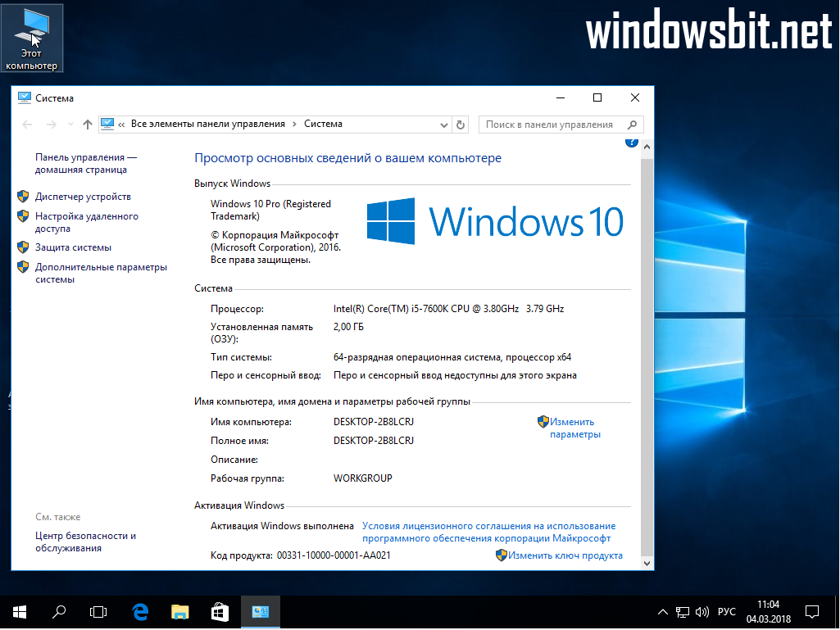Image resolution: width=840 pixels, height=630 pixels.
Task: Click Изменить ключ продукта link
Action: point(565,555)
